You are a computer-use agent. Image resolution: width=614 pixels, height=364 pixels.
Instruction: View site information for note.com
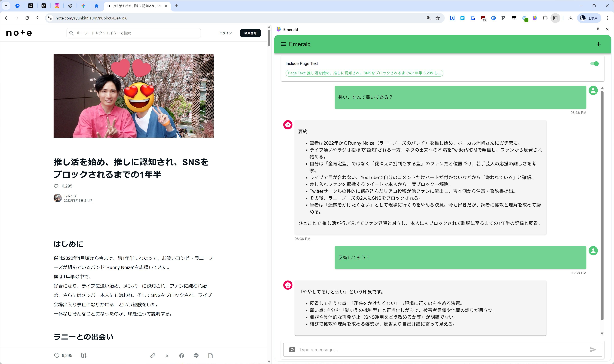point(50,18)
